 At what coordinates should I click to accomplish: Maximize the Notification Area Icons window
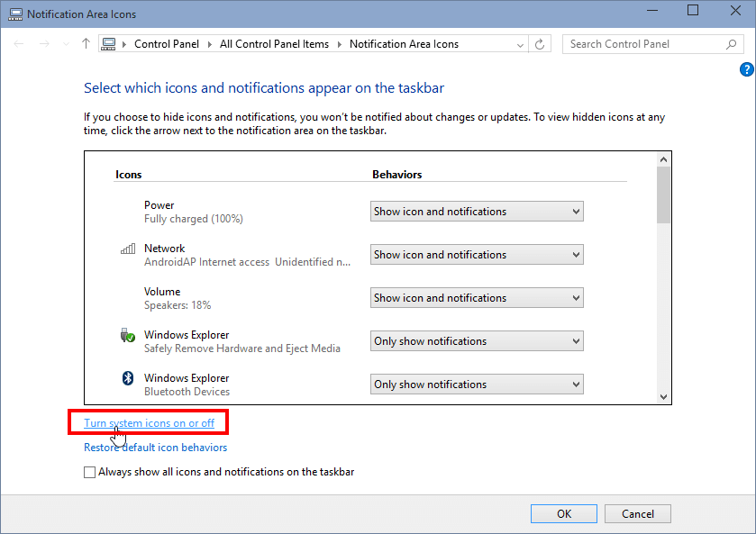point(693,11)
